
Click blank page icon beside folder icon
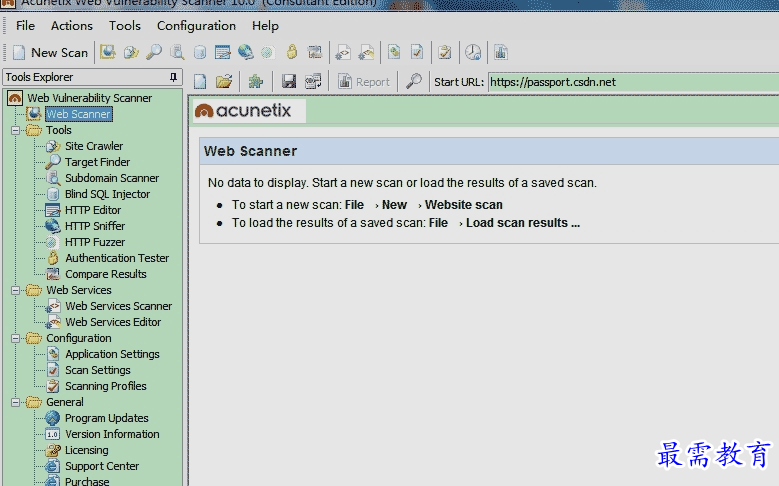tap(200, 81)
